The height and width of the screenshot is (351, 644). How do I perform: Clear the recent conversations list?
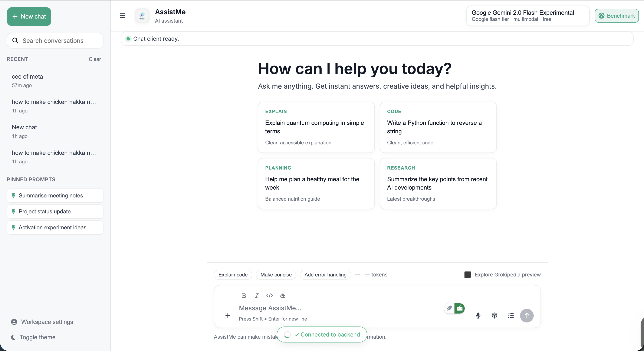click(95, 59)
